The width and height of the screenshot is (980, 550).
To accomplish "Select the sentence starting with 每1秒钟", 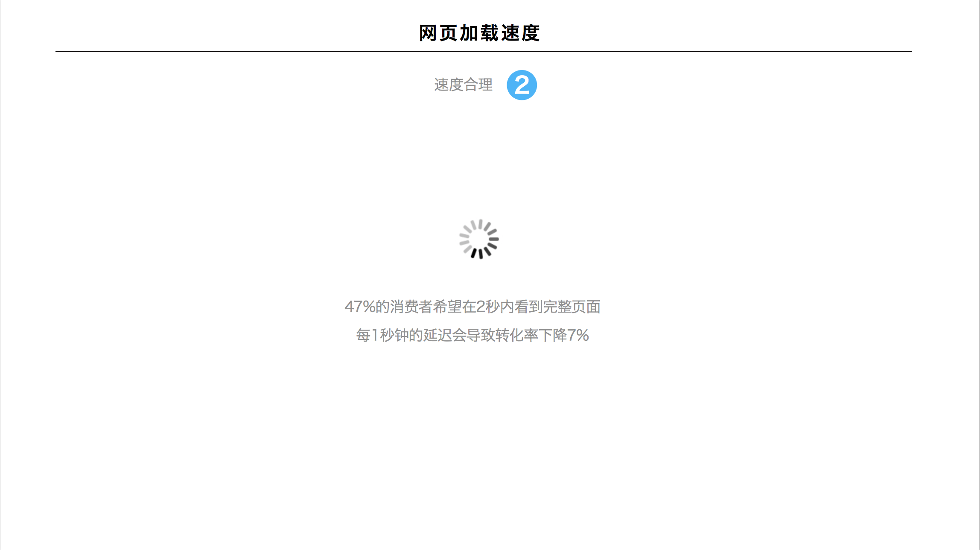I will [x=472, y=335].
